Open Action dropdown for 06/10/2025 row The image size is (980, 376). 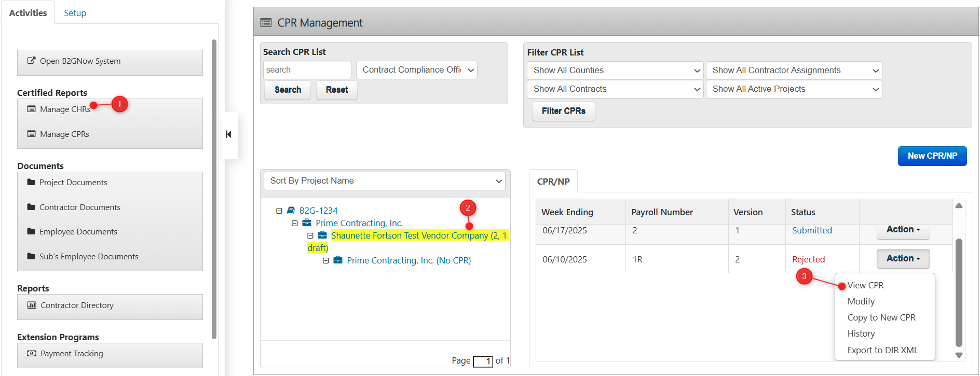tap(903, 258)
